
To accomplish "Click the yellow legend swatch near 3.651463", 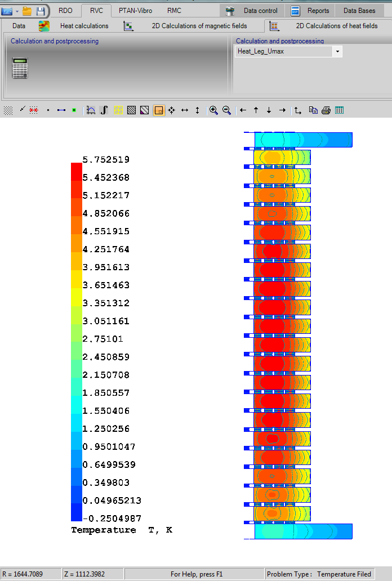I will pos(77,279).
